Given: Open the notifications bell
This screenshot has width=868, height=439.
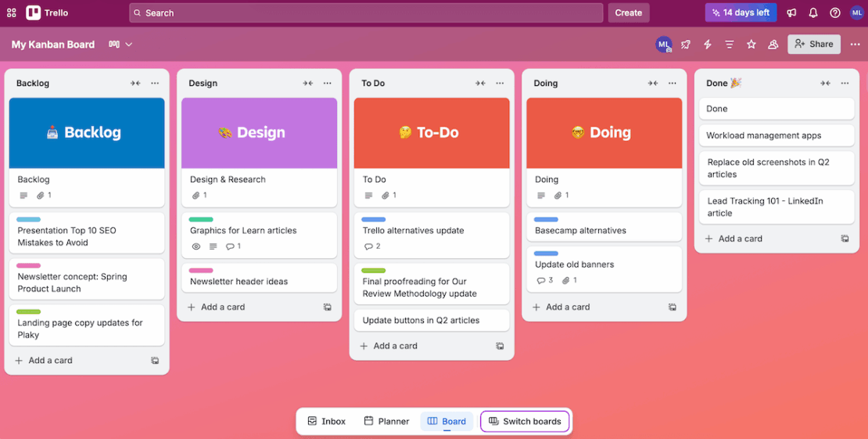Looking at the screenshot, I should [x=813, y=13].
